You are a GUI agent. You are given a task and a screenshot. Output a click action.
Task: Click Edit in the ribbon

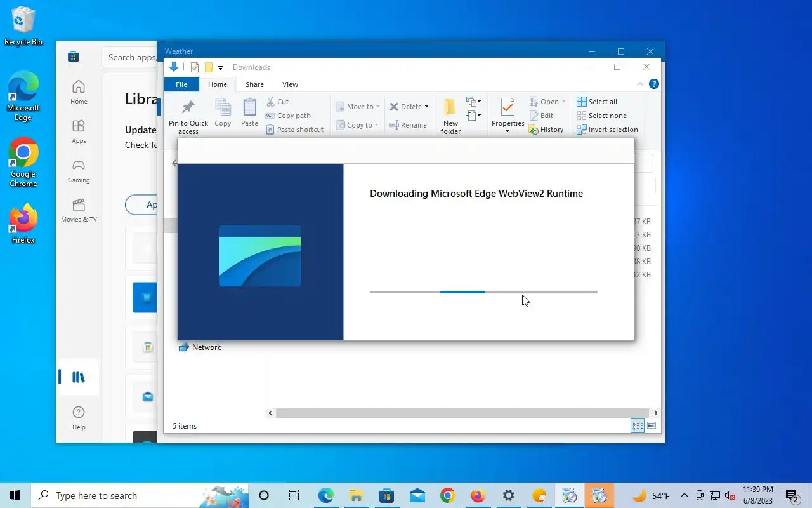541,116
